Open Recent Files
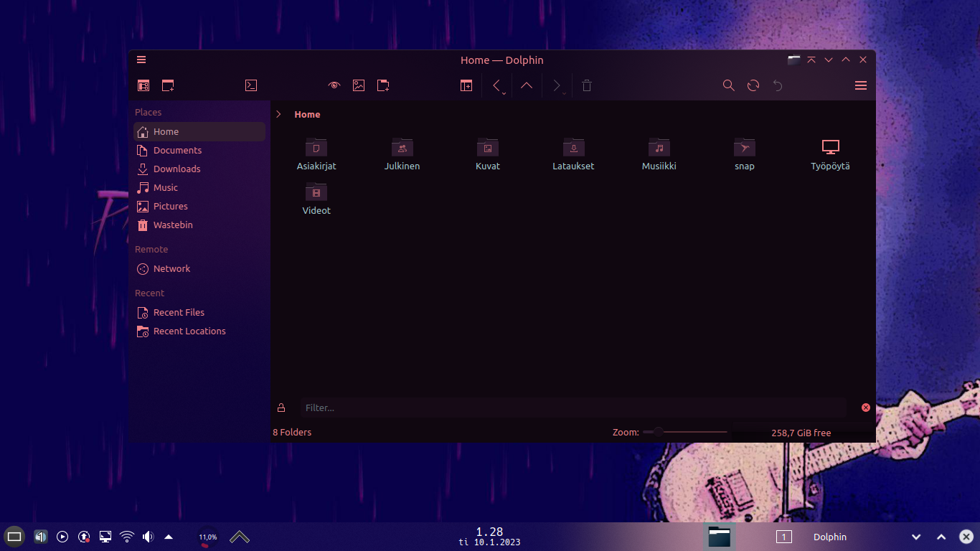Image resolution: width=980 pixels, height=551 pixels. pos(199,312)
